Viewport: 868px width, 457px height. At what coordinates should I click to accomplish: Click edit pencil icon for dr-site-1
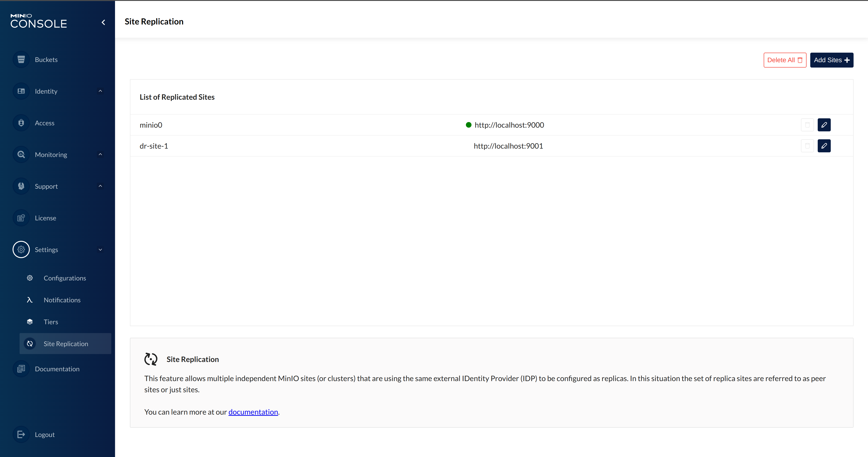tap(824, 146)
